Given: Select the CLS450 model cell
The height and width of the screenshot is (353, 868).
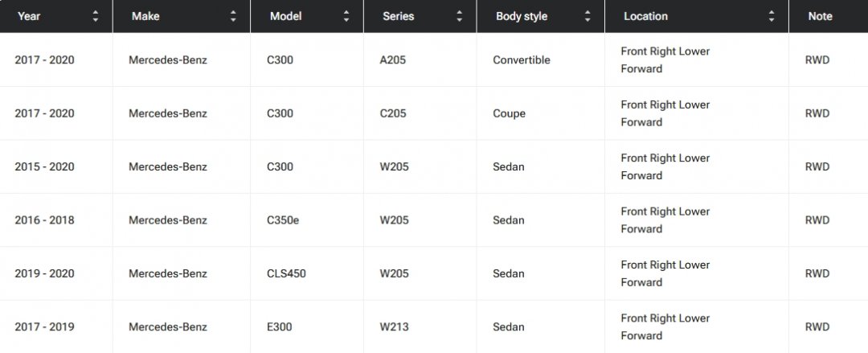Looking at the screenshot, I should tap(288, 273).
